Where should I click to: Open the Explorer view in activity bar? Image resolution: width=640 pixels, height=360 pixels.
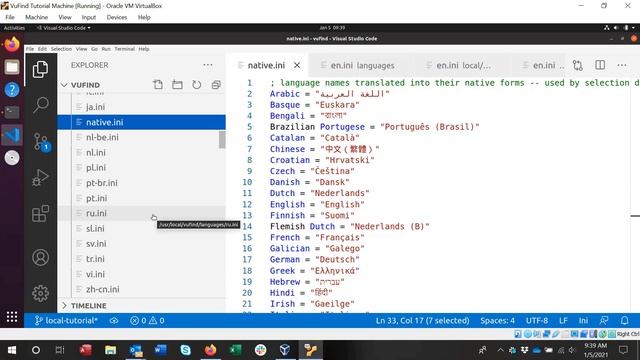pyautogui.click(x=40, y=69)
